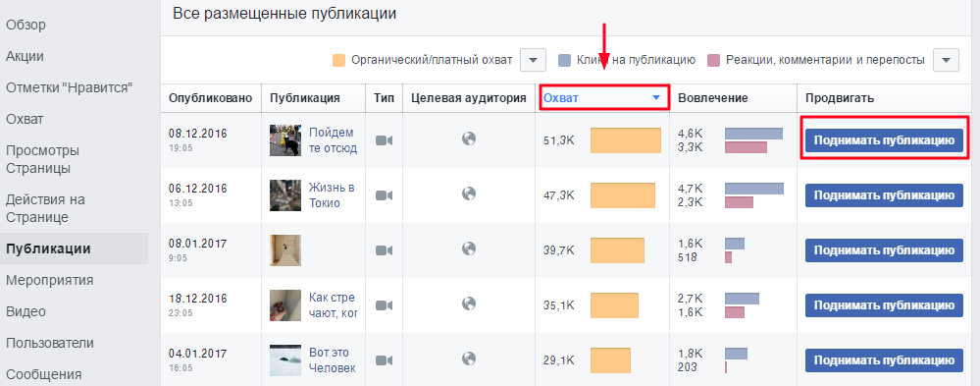Open post link "Как стре чают, ког"
The width and height of the screenshot is (980, 386).
point(334,304)
